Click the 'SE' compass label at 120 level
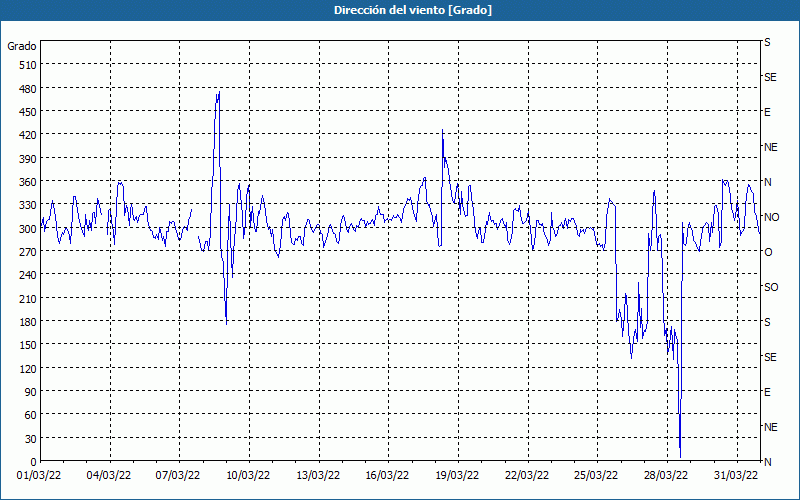 click(x=770, y=357)
